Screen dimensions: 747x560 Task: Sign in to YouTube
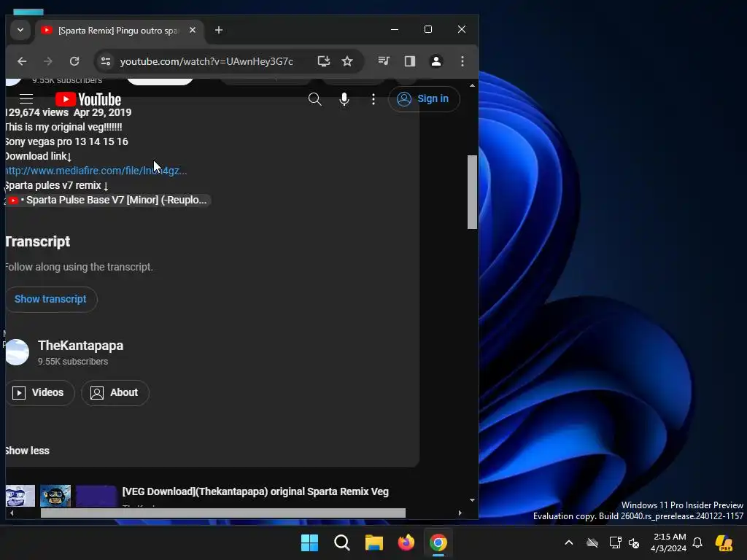click(424, 99)
